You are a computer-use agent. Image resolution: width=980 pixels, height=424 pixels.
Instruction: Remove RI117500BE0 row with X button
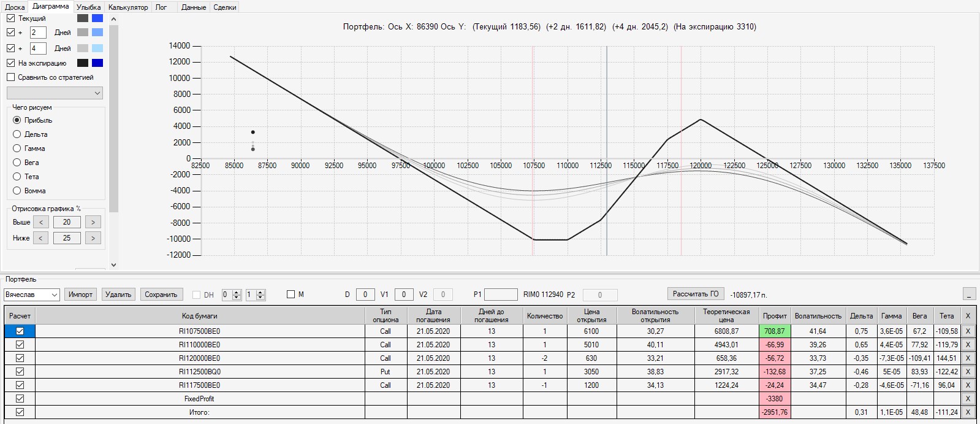coord(968,385)
